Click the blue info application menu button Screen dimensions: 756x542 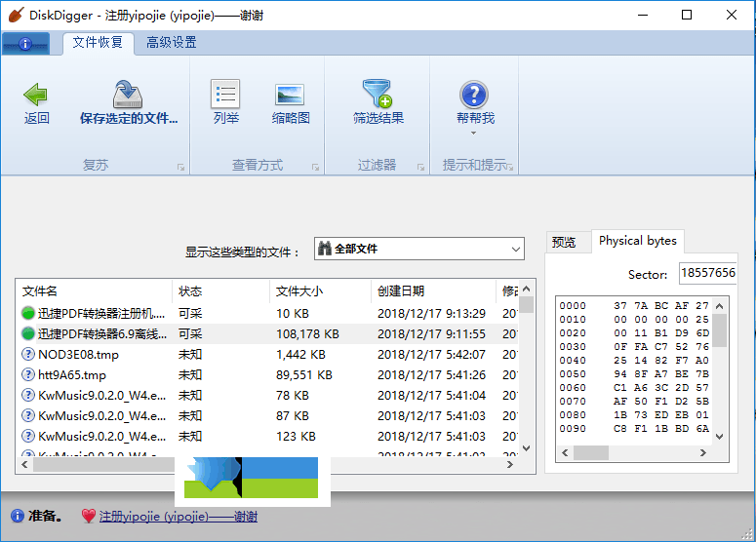click(25, 44)
